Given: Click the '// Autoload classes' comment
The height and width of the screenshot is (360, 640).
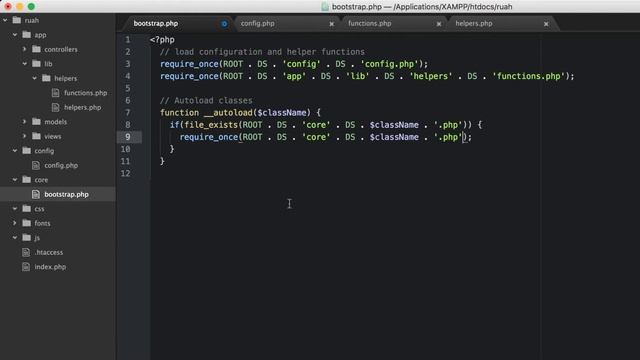Looking at the screenshot, I should [206, 100].
